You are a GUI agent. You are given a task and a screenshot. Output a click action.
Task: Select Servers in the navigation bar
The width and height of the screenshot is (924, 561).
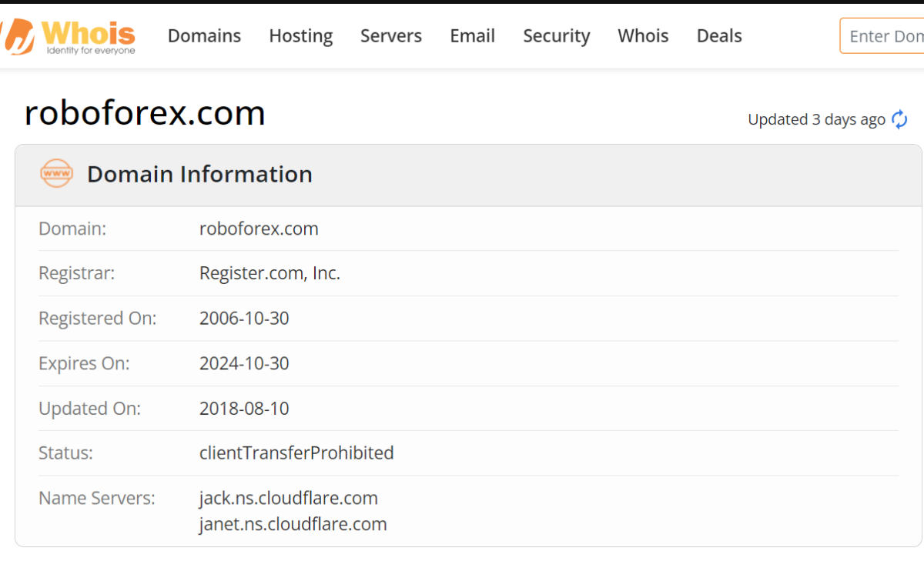391,36
